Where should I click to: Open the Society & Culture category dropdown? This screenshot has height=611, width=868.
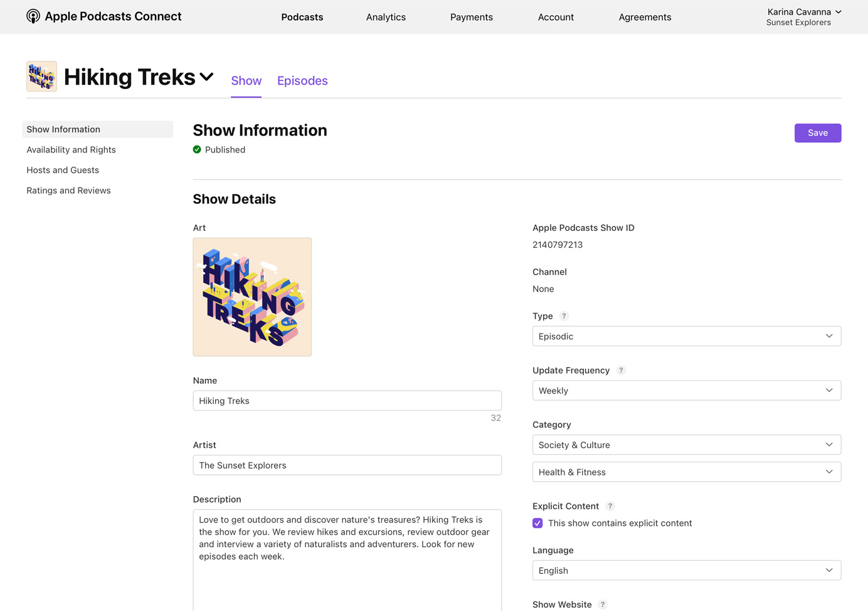coord(687,445)
